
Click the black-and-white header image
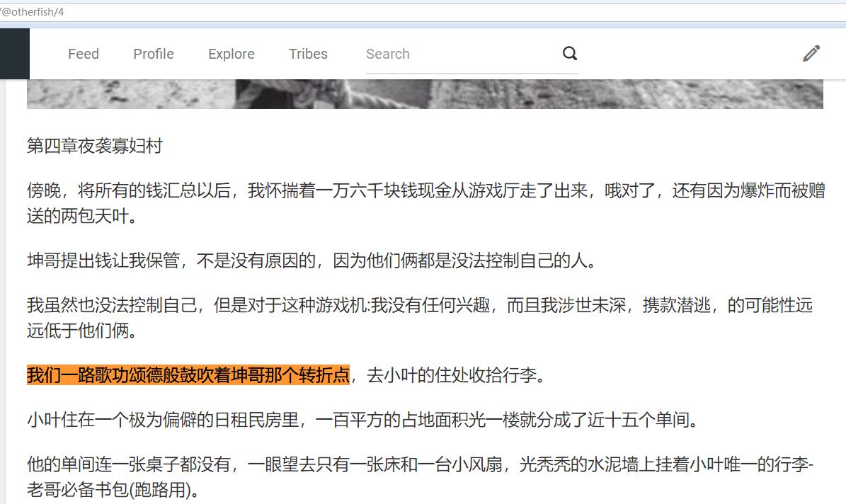click(x=425, y=94)
